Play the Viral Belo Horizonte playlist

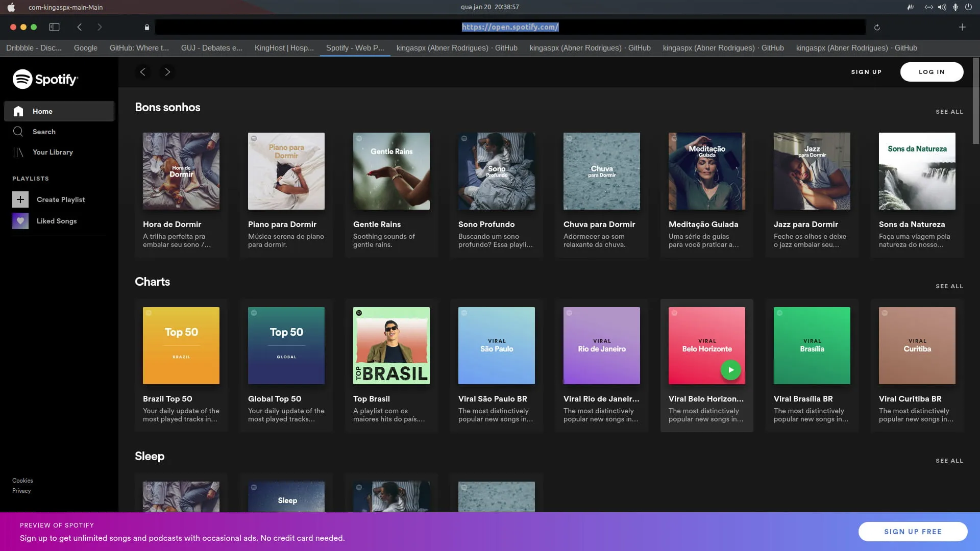click(730, 370)
